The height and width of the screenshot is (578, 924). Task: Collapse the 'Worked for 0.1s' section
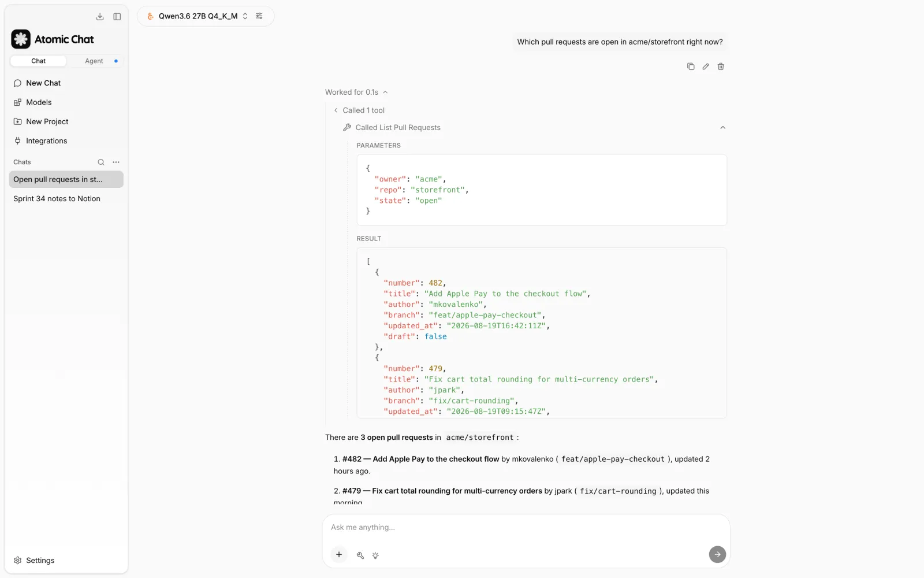click(356, 92)
